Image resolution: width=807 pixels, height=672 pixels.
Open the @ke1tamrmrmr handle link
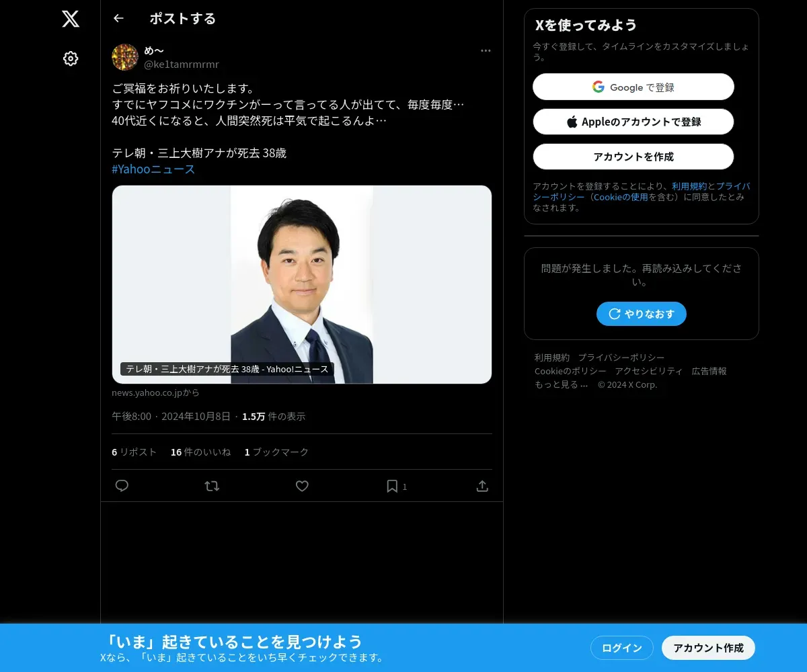point(182,65)
